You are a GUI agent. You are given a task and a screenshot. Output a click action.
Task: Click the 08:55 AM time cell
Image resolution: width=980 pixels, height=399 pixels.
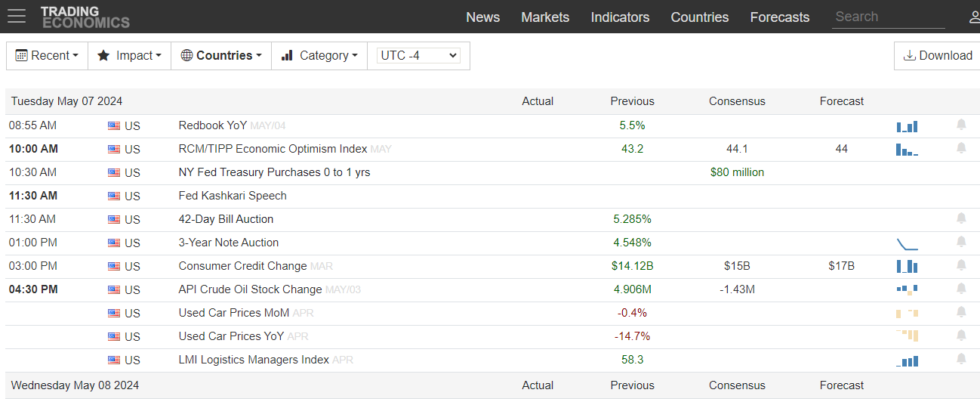(32, 125)
